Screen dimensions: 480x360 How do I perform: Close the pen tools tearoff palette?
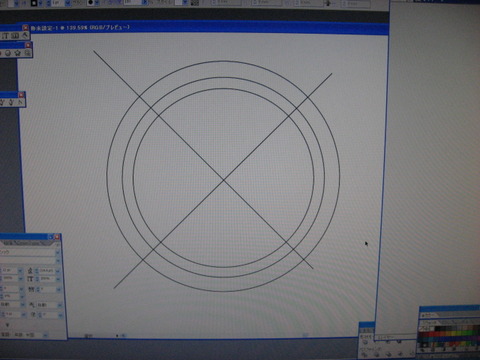21,95
